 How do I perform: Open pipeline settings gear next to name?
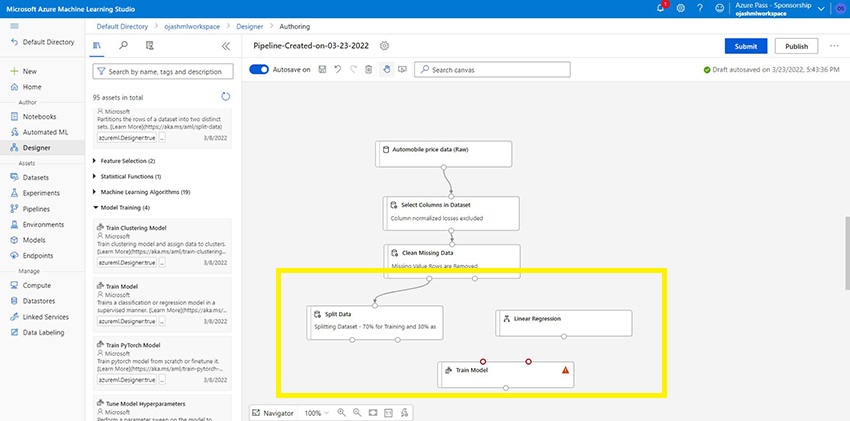coord(384,46)
